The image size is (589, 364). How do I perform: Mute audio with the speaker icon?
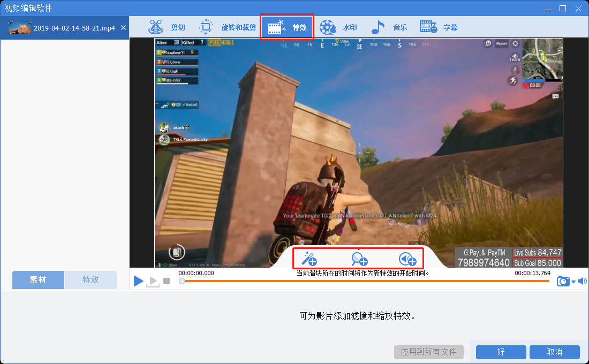point(582,281)
